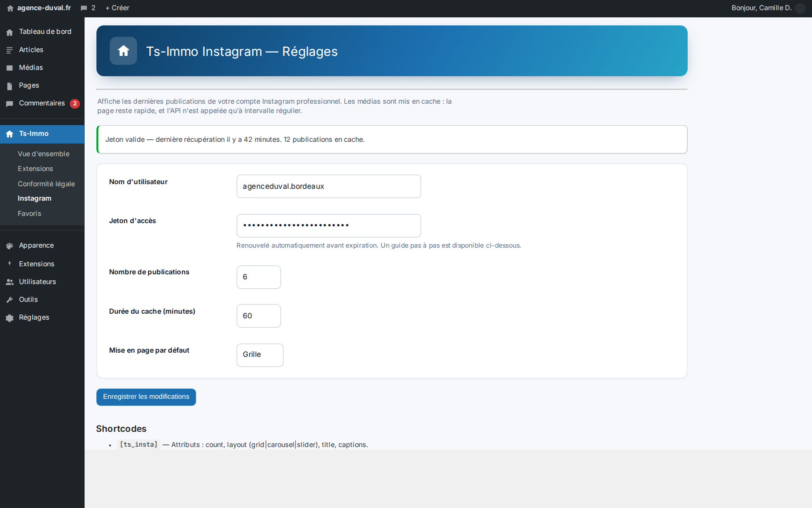
Task: Focus the Jeton d'accès password field
Action: click(329, 226)
